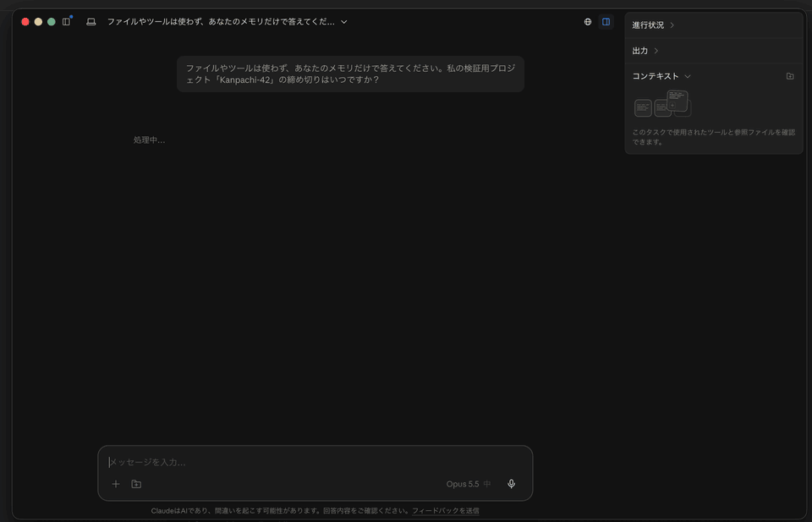Screen dimensions: 812x522
Task: Click the 処理中... status text
Action: point(149,140)
